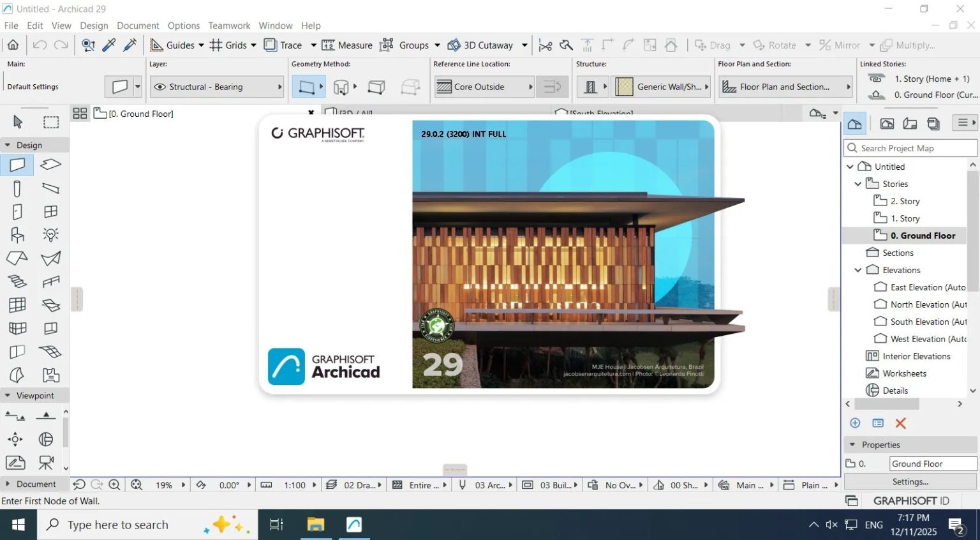Open Floor Plan and Section settings button
The width and height of the screenshot is (980, 540).
pos(785,87)
